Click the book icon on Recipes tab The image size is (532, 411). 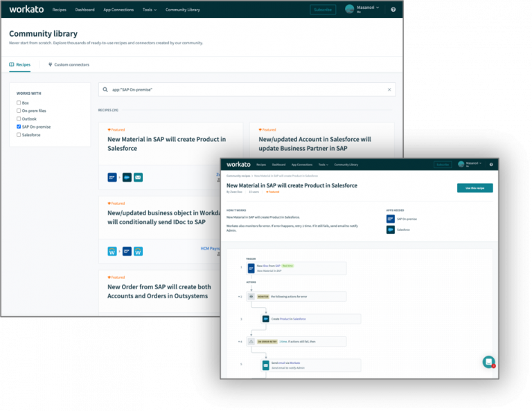[12, 65]
